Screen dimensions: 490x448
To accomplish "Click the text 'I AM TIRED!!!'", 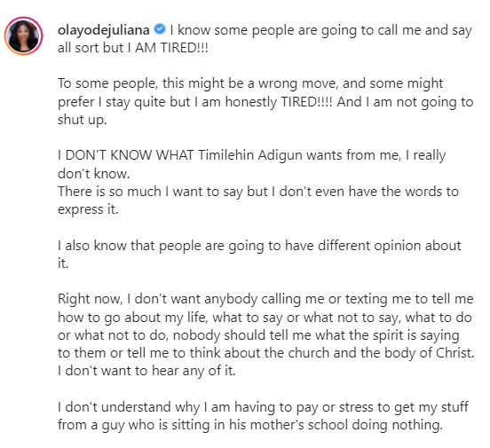I will [x=168, y=48].
